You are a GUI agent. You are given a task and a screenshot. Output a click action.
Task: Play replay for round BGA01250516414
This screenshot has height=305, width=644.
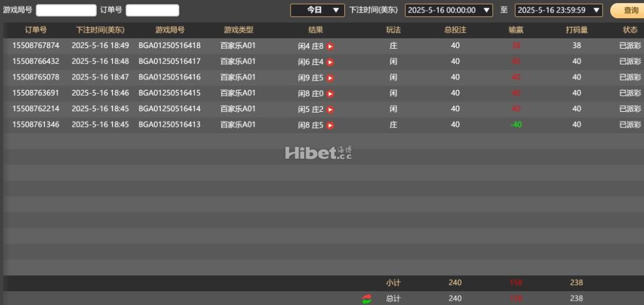click(x=330, y=110)
